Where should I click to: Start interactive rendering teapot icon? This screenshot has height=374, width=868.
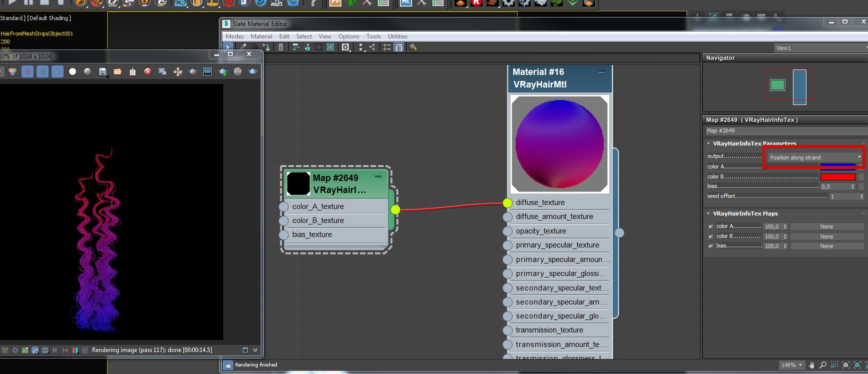(223, 71)
